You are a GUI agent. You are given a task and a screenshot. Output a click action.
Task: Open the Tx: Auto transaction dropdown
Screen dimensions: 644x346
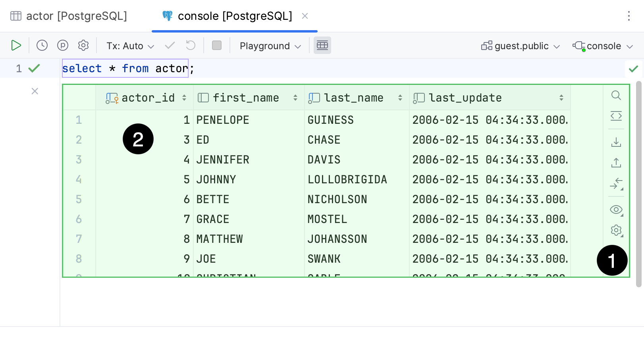coord(130,46)
